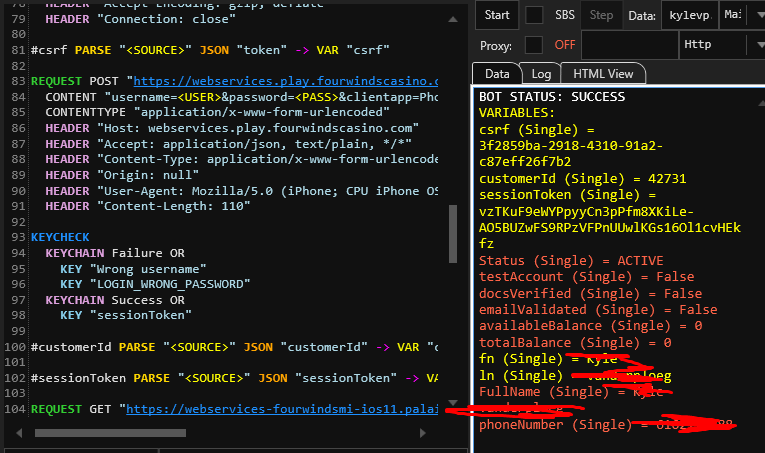
Task: Click the CONTENT username password line
Action: [242, 97]
